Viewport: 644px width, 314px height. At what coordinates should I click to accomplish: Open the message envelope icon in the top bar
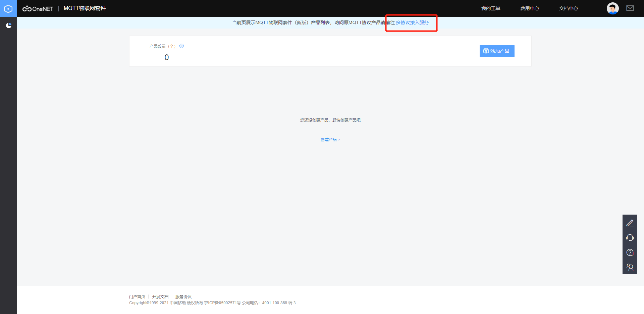[x=630, y=8]
